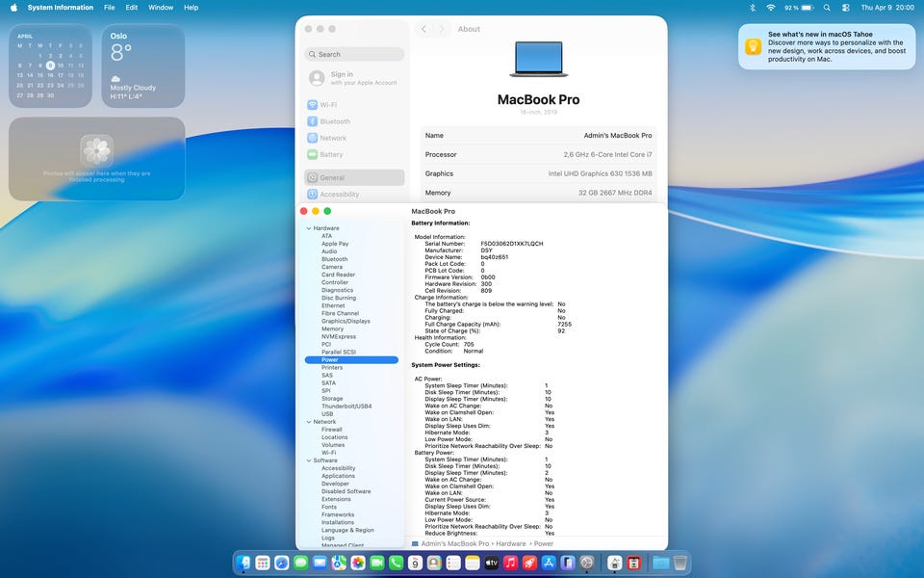Open the Phone app in the Dock
The height and width of the screenshot is (578, 924).
pos(396,563)
